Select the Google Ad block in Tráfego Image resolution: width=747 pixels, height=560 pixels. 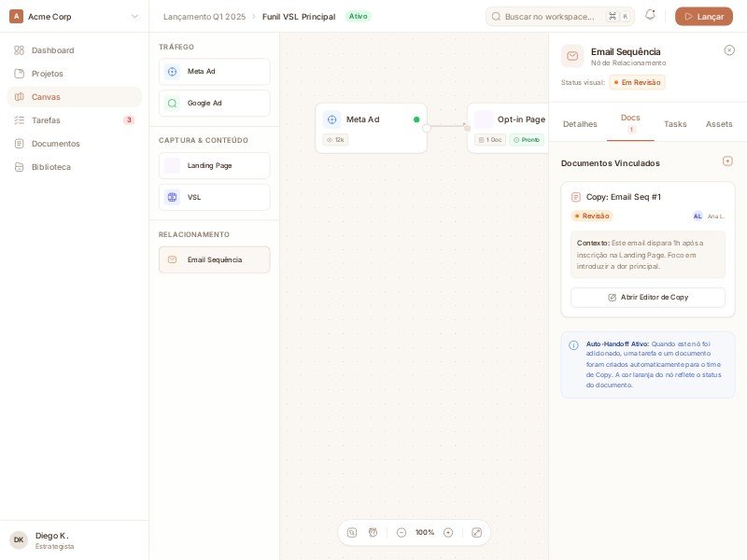(x=214, y=103)
